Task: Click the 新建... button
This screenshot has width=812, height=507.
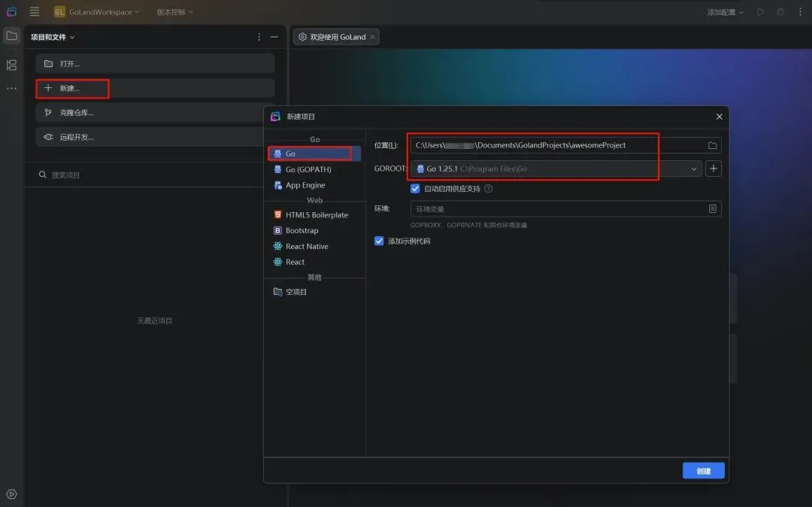Action: pos(155,88)
